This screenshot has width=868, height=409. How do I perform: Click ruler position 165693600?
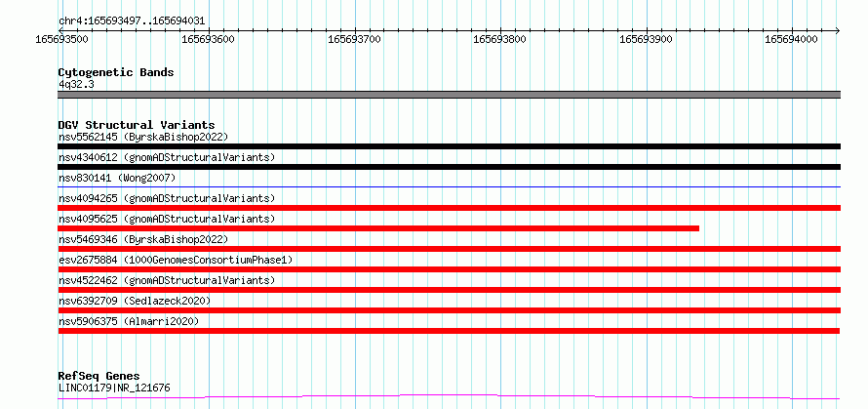click(208, 39)
